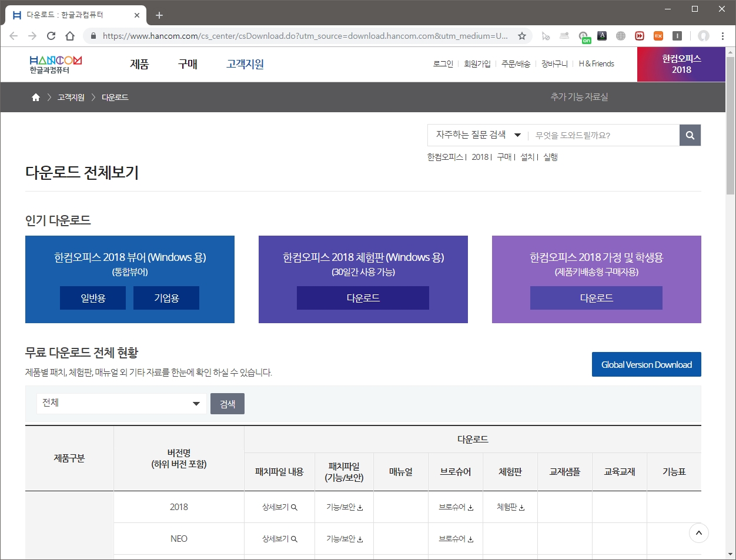Download the 2018 체험판 in table
736x560 pixels.
tap(510, 507)
